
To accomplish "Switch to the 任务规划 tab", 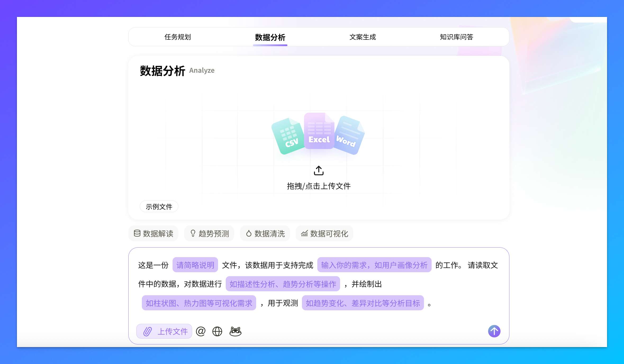I will pyautogui.click(x=178, y=37).
